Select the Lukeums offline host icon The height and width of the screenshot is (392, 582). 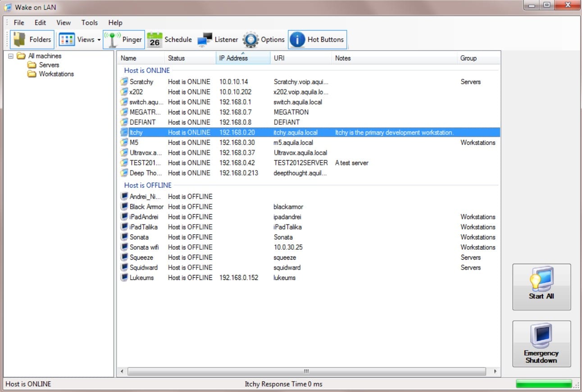coord(124,278)
